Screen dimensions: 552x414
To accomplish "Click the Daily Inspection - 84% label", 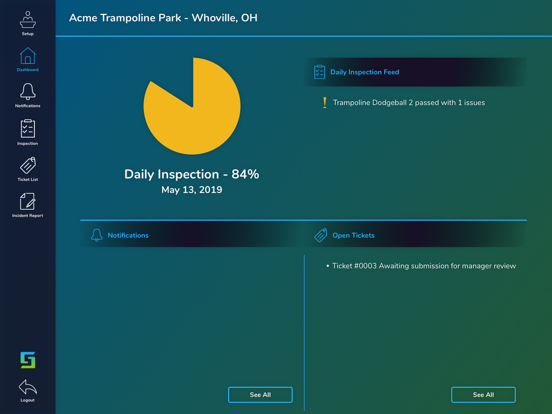I will click(192, 174).
